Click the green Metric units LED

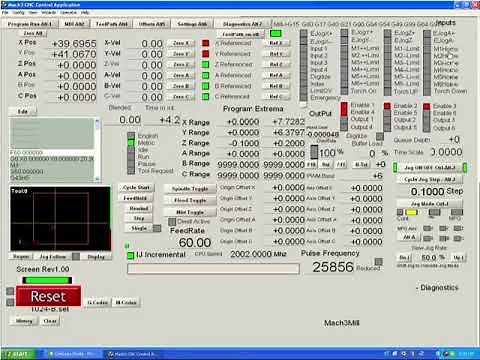click(131, 143)
